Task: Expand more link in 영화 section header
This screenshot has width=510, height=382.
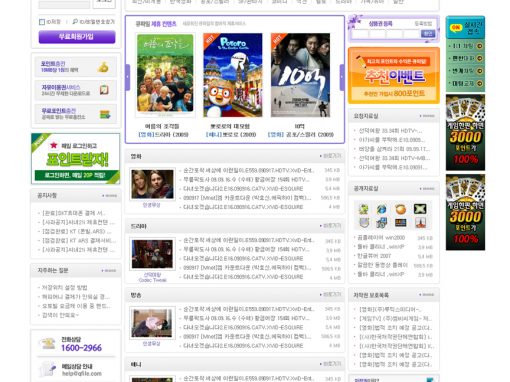Action: (330, 156)
